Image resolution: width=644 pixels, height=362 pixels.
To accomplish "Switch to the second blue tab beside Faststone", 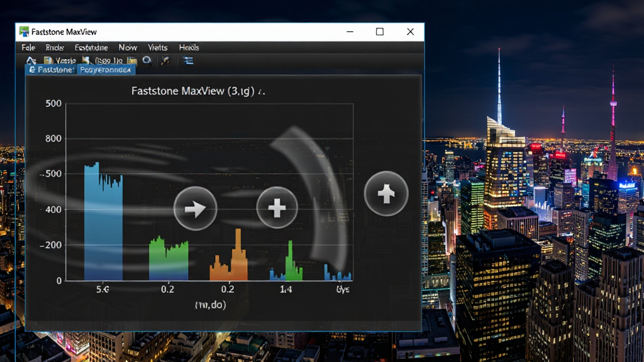I will (x=106, y=70).
